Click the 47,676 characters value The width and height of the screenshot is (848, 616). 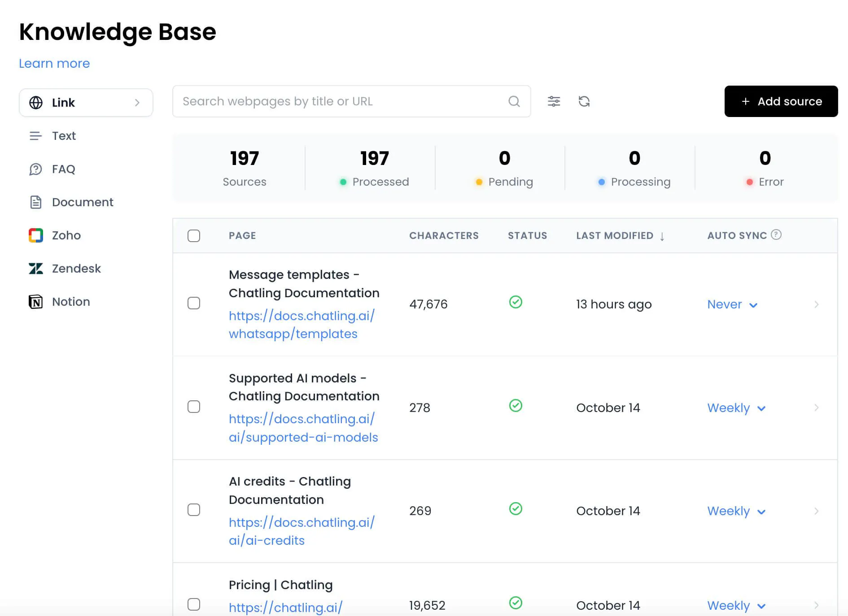[x=428, y=304]
